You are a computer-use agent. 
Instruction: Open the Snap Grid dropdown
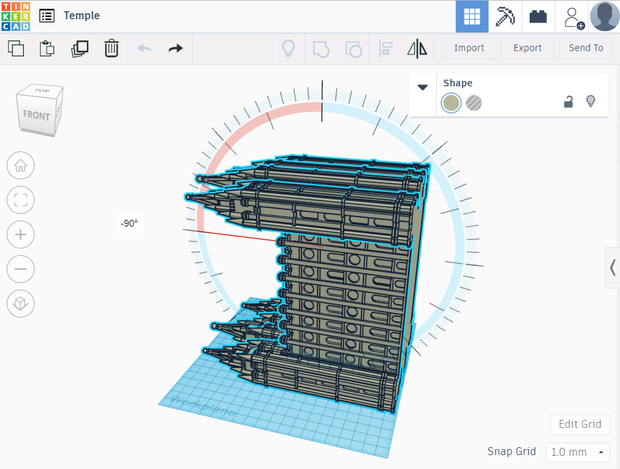(577, 452)
